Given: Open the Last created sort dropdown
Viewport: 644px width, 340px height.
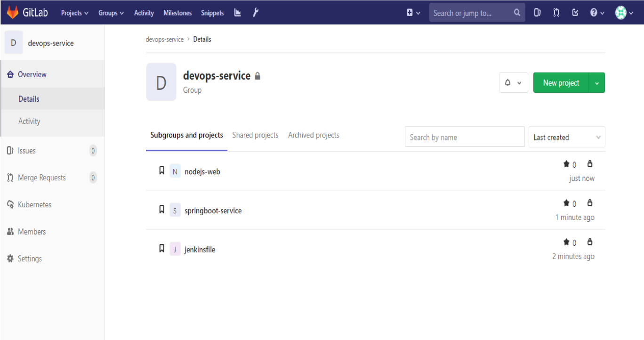Looking at the screenshot, I should point(566,137).
